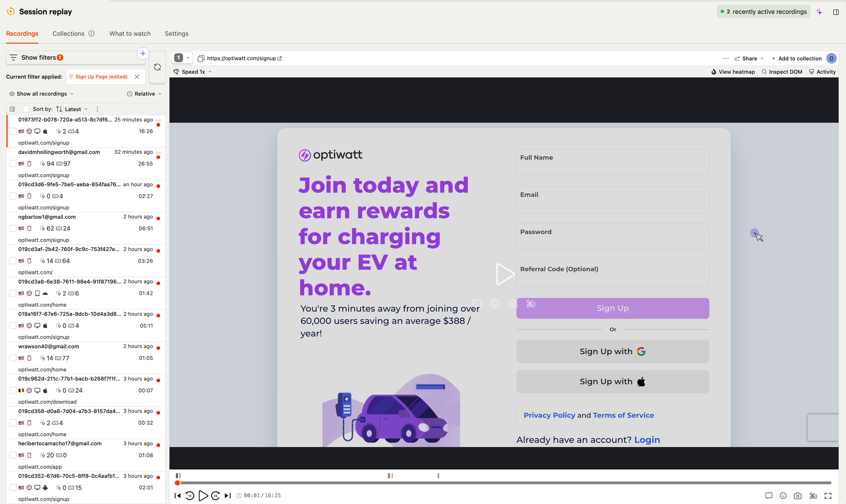Switch to the Collections tab

coord(68,33)
